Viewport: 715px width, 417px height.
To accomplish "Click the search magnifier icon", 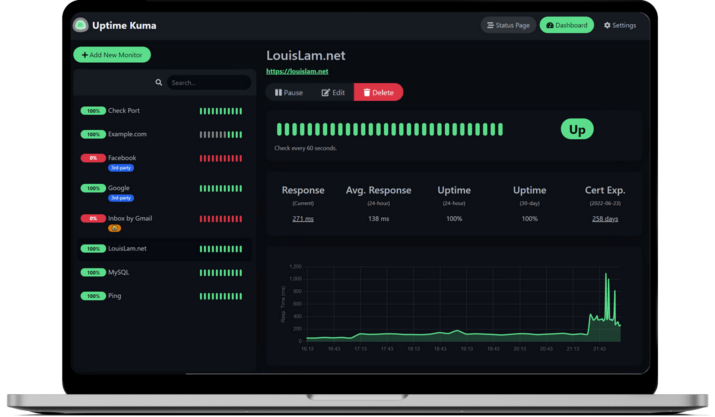I will (159, 83).
